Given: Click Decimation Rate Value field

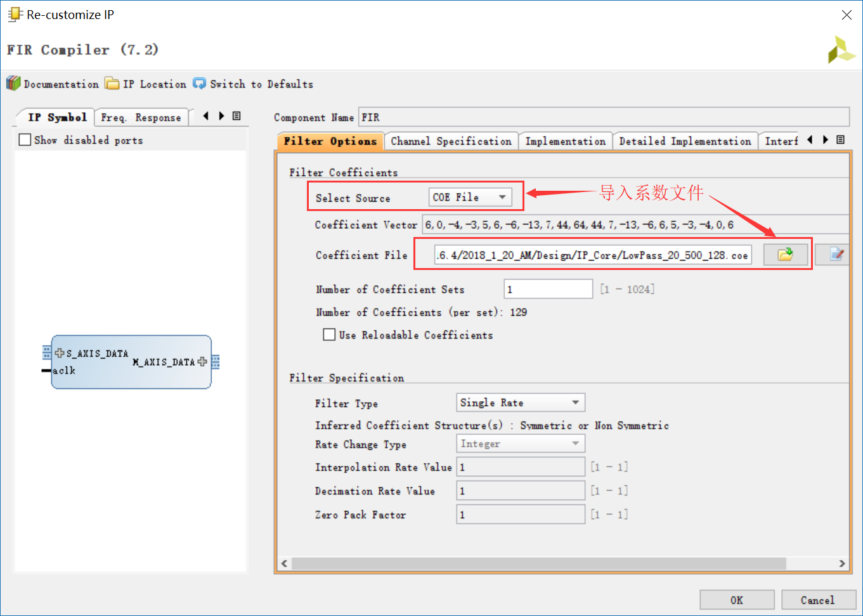Looking at the screenshot, I should [x=521, y=491].
